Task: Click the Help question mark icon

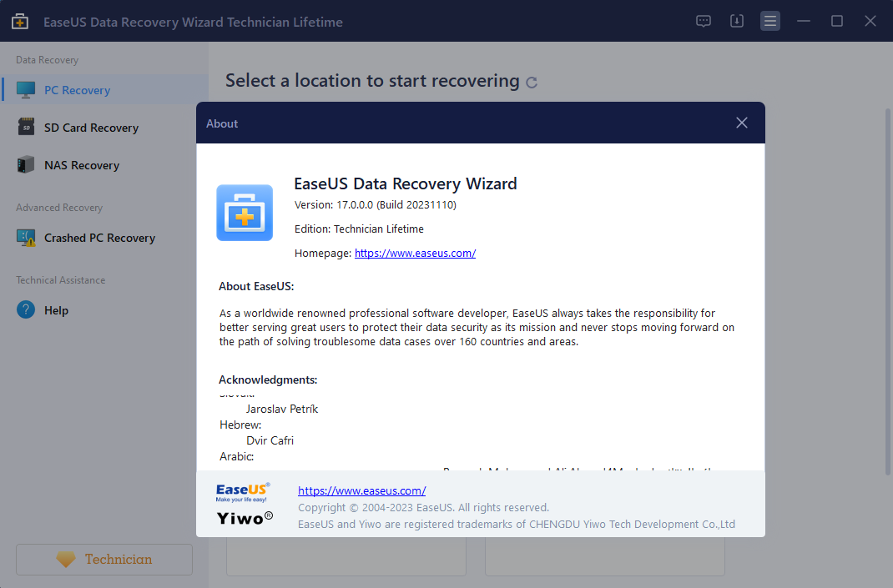Action: tap(26, 309)
